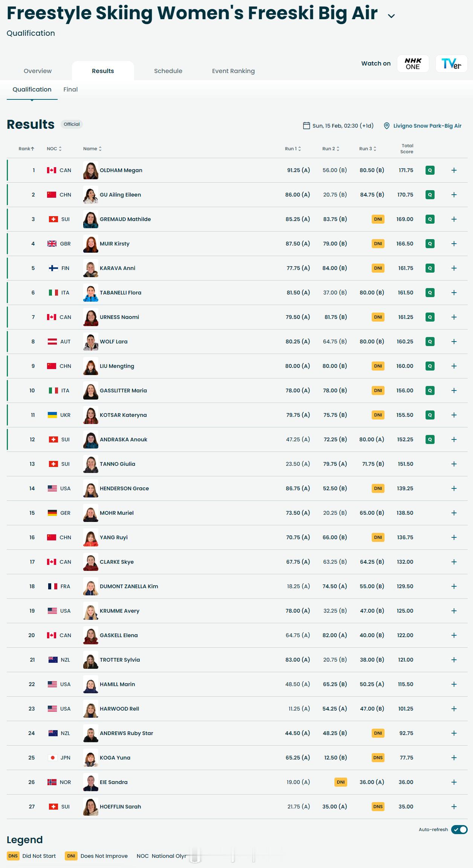Open TVer streaming logo
This screenshot has height=868, width=473.
[451, 64]
